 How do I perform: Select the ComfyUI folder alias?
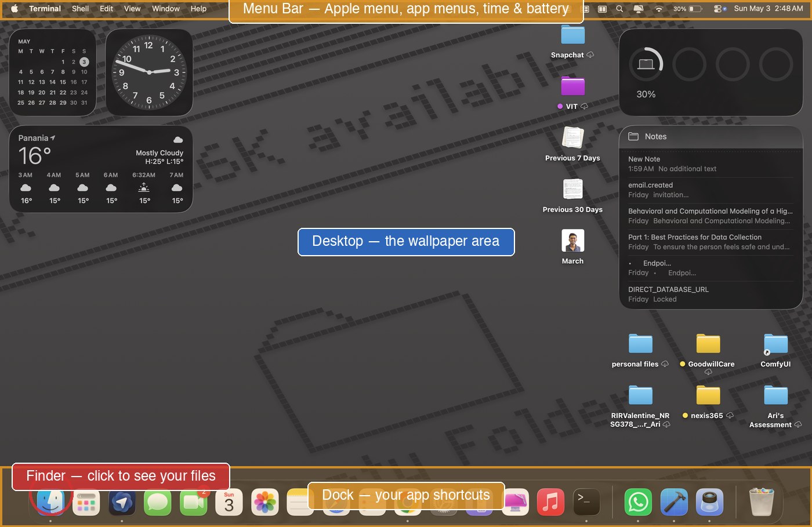[775, 350]
